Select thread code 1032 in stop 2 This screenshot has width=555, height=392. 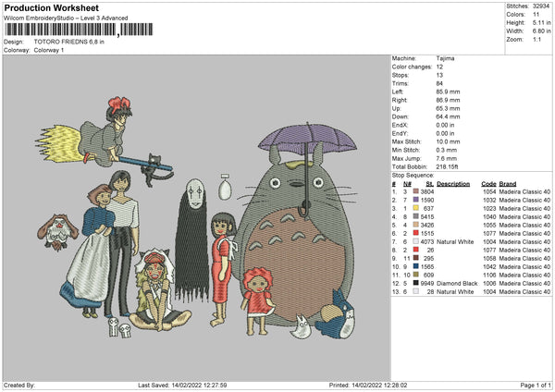489,200
